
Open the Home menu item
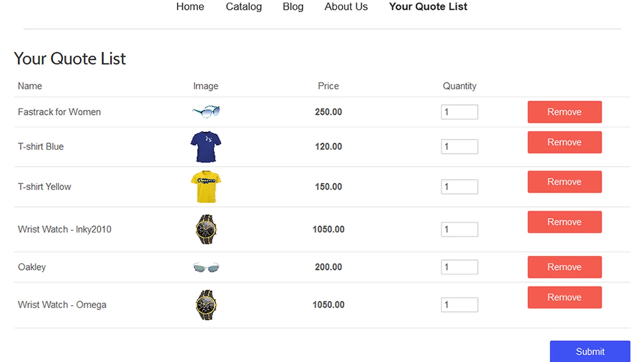click(x=190, y=7)
